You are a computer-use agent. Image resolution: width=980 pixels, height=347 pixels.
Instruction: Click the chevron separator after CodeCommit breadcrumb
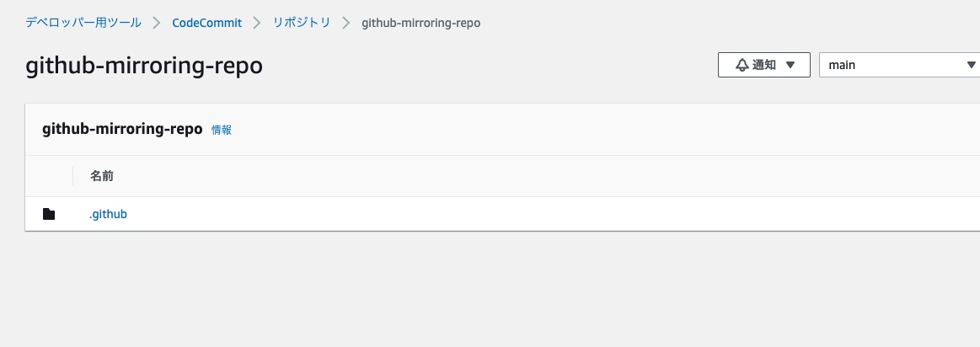257,23
